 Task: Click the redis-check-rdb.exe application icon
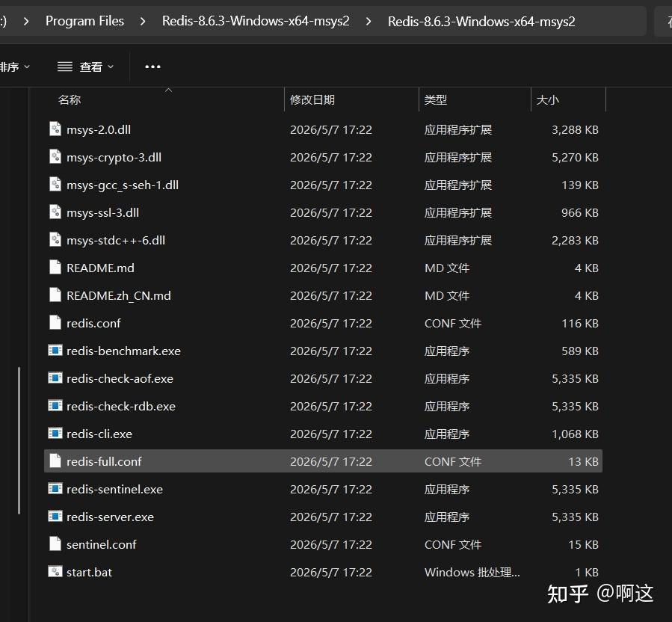click(x=55, y=405)
